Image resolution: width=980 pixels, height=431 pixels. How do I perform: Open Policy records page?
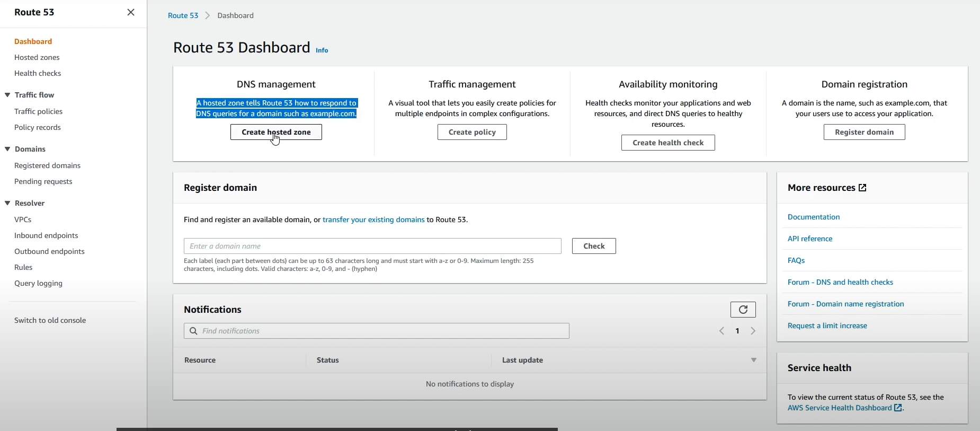(x=38, y=127)
